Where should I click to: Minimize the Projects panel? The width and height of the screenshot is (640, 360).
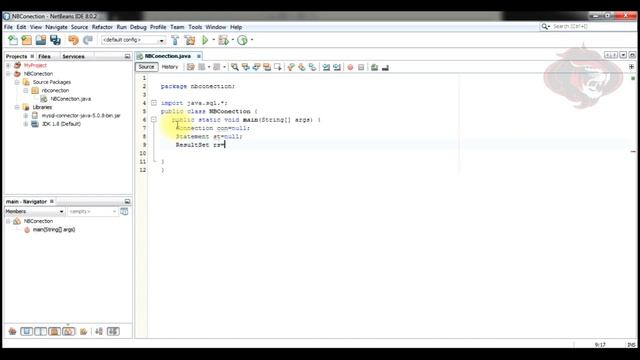(x=127, y=56)
